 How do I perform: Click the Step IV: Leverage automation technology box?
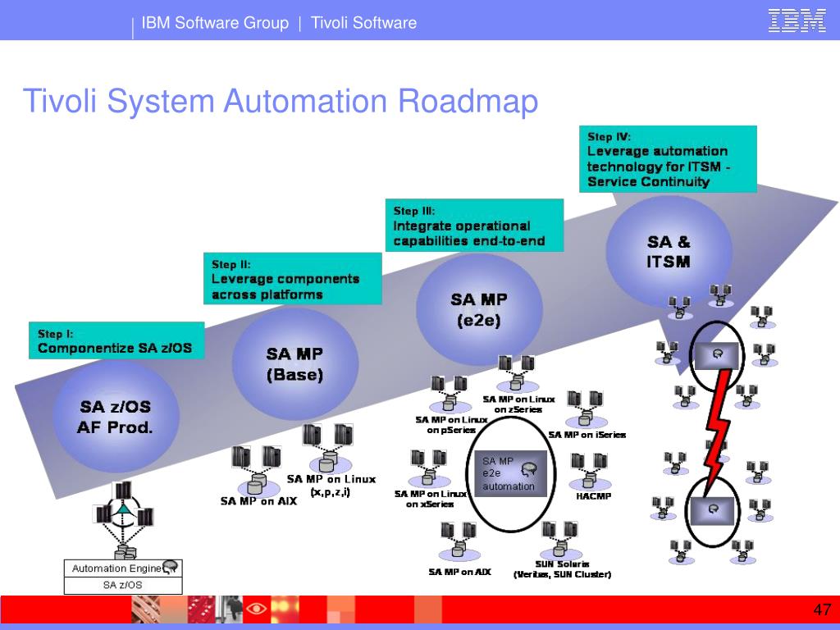tap(668, 159)
